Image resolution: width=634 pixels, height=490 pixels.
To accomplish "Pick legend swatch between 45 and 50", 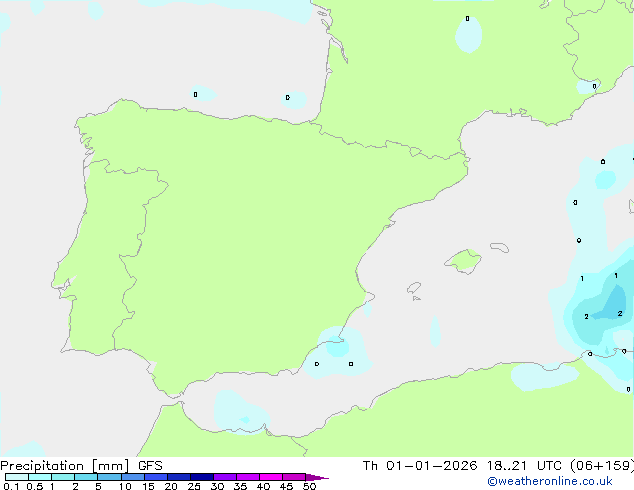I will [294, 477].
